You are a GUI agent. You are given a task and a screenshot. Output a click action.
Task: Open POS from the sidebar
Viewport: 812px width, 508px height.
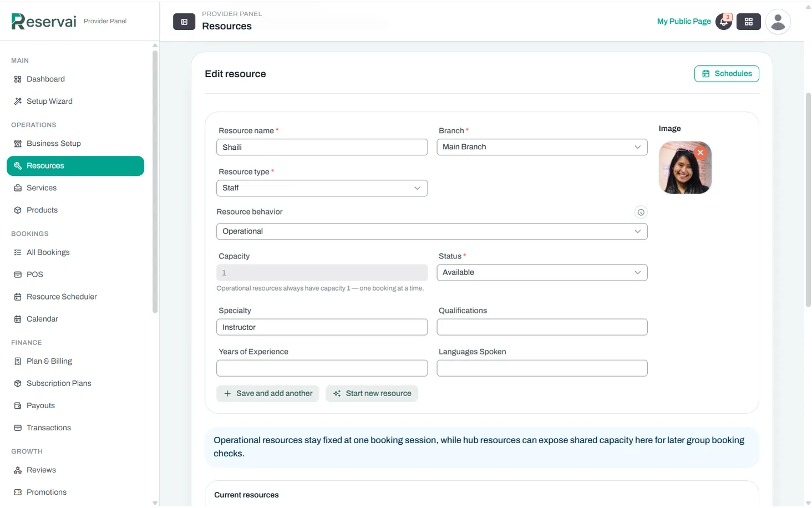click(75, 275)
